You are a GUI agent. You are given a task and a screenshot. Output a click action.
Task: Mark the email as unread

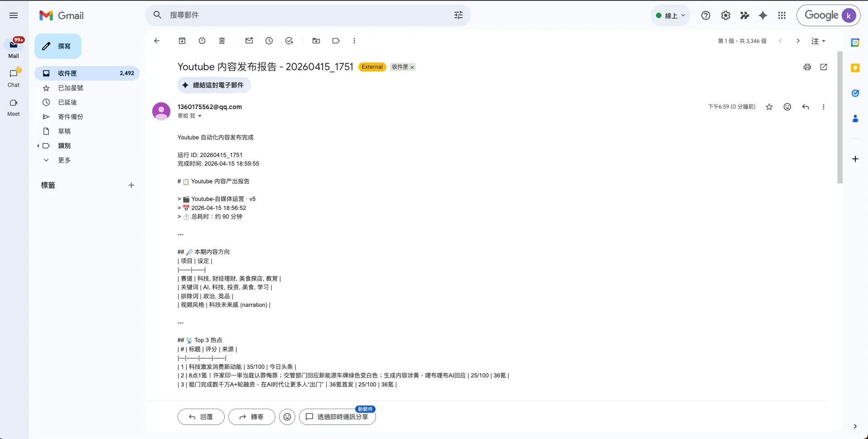point(249,41)
